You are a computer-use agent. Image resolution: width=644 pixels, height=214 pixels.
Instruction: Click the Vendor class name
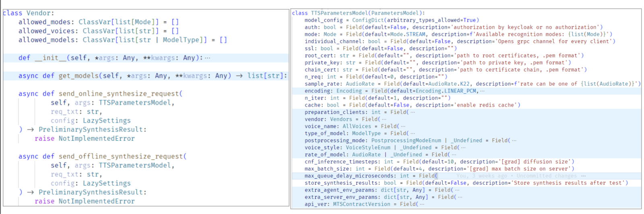pos(38,13)
